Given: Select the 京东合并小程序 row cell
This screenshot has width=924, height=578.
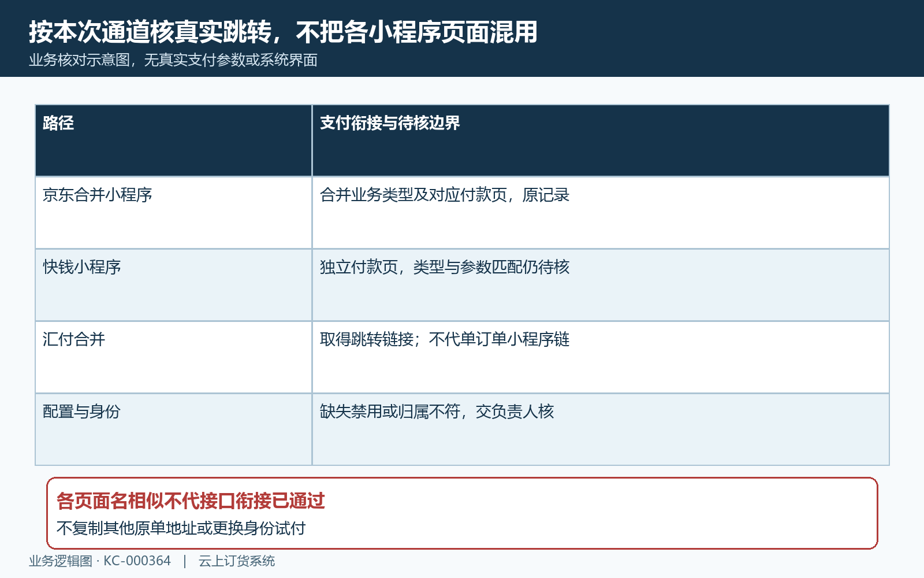Looking at the screenshot, I should 173,213.
